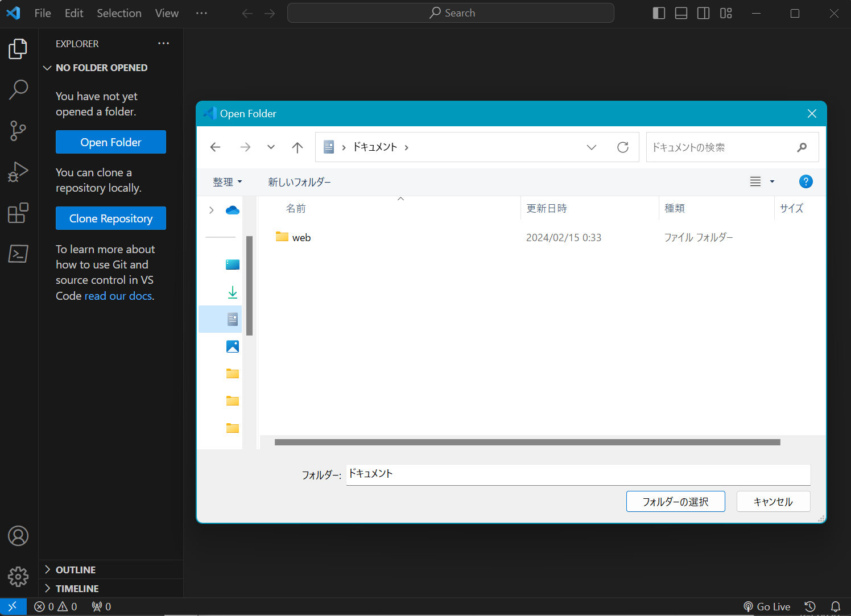The width and height of the screenshot is (851, 616).
Task: Open the View menu
Action: point(167,13)
